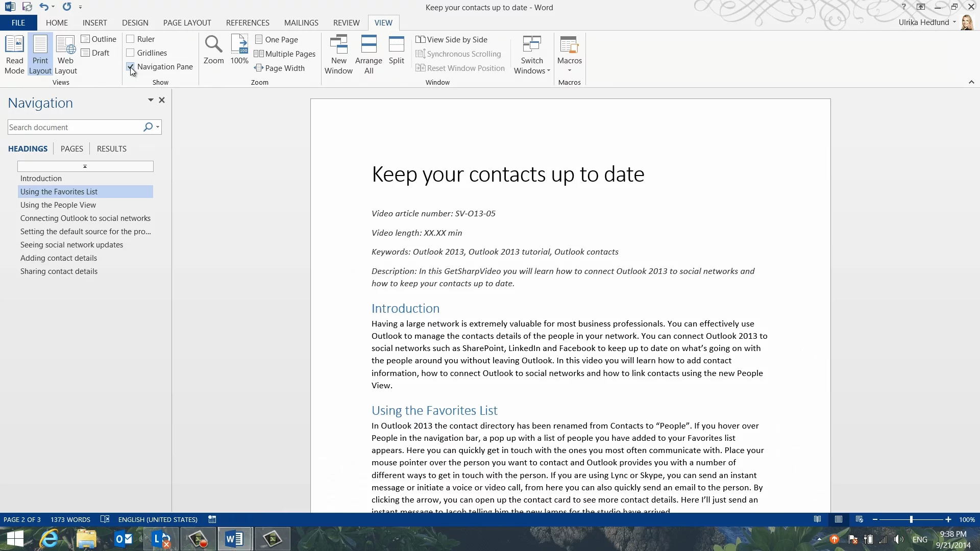Enable the Ruler checkbox
This screenshot has width=980, height=551.
[130, 39]
